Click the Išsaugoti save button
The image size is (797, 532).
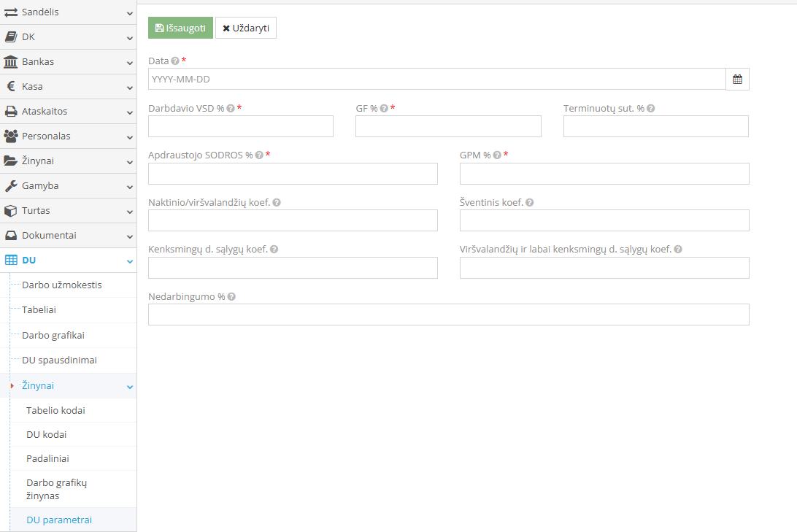point(180,28)
